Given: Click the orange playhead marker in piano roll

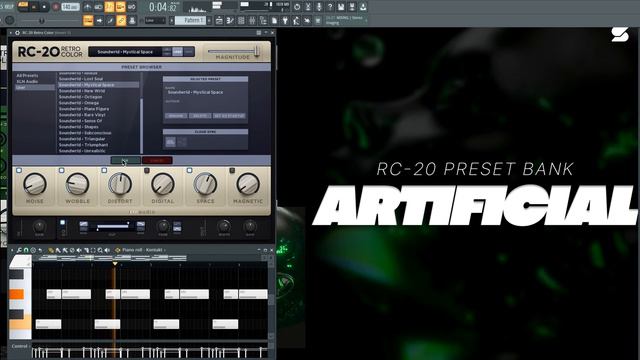Looking at the screenshot, I should point(115,264).
